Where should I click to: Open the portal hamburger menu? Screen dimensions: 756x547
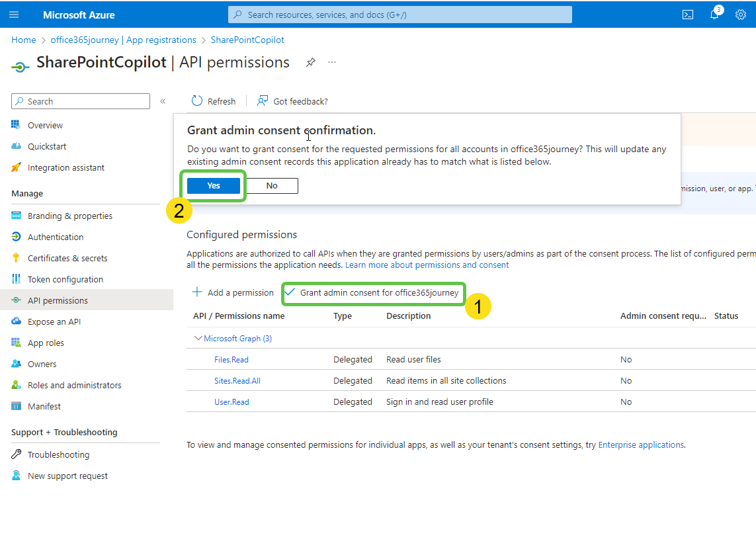pyautogui.click(x=14, y=14)
